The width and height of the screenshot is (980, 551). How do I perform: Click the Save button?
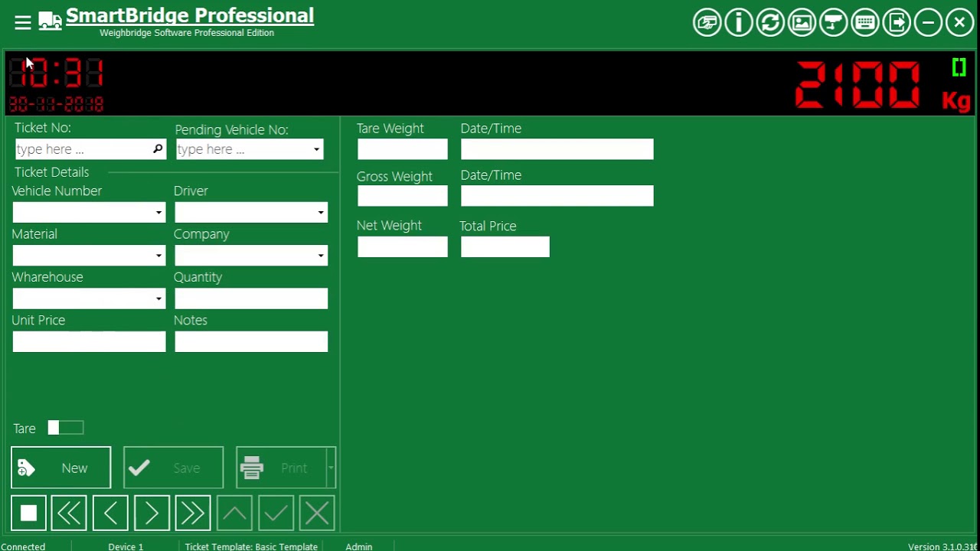click(x=173, y=468)
